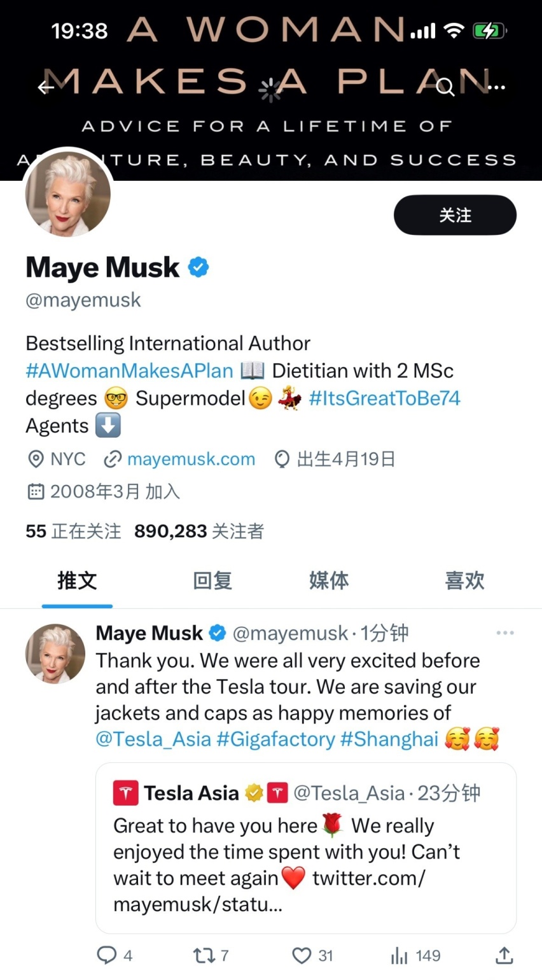Open the 喜欢 tab
The height and width of the screenshot is (980, 542).
coord(464,580)
